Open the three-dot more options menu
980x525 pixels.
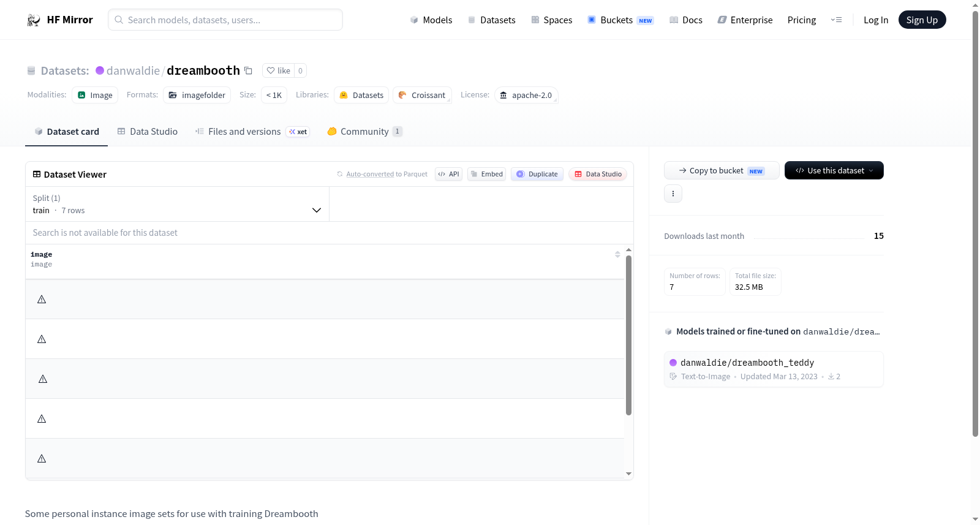pos(673,194)
